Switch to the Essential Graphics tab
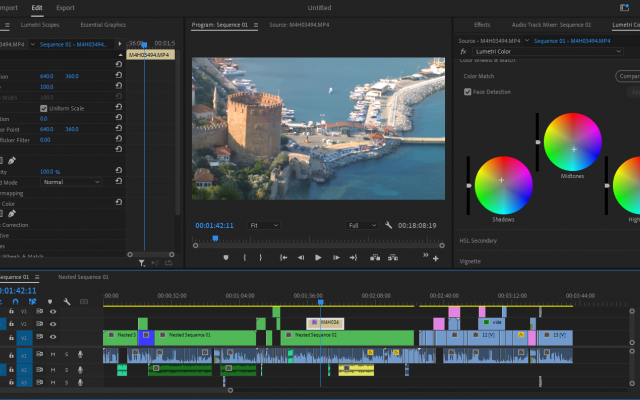Screen dimensions: 640x400 point(103,24)
